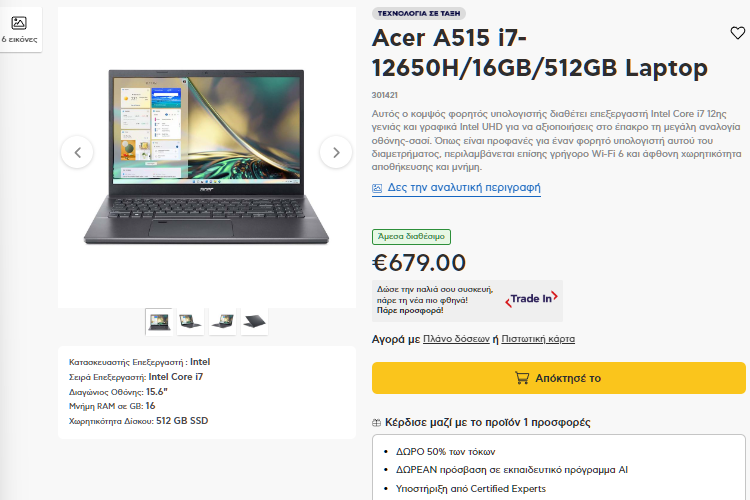750x500 pixels.
Task: Click the image icon beside Δες την αναλυτική περιγραφή
Action: point(377,189)
